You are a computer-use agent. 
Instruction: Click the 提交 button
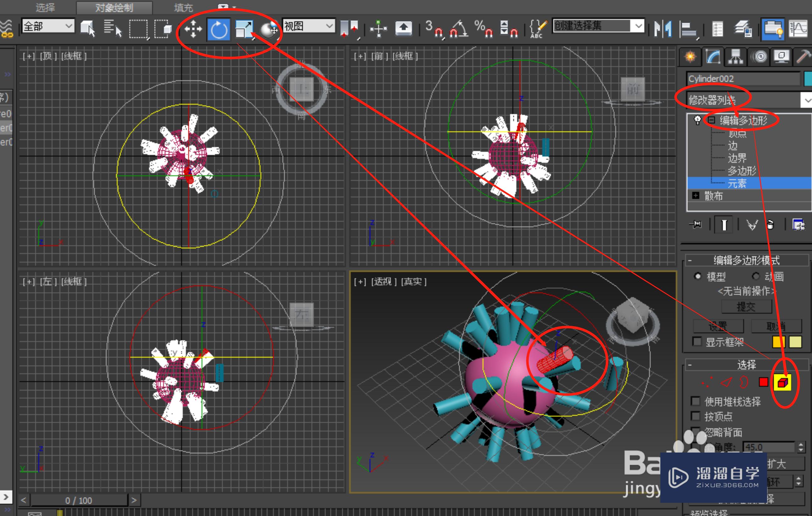click(747, 306)
